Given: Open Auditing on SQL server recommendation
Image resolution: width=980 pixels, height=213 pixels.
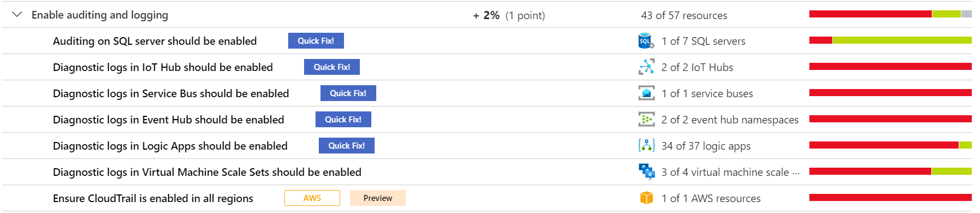Looking at the screenshot, I should tap(155, 42).
